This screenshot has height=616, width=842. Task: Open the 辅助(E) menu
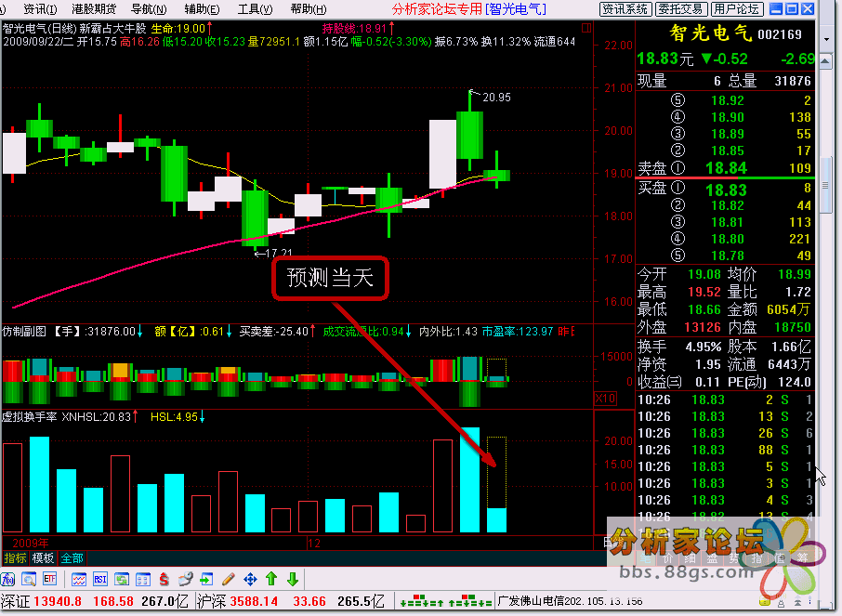click(x=202, y=9)
